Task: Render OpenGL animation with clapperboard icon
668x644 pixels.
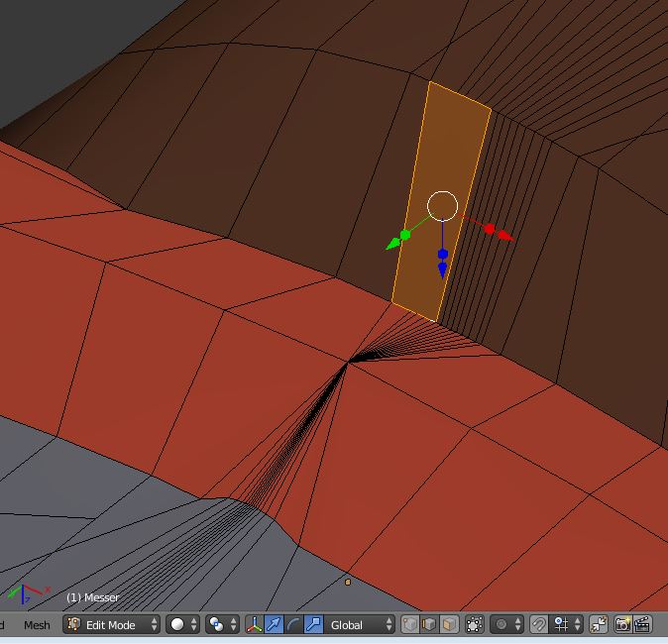Action: [642, 624]
